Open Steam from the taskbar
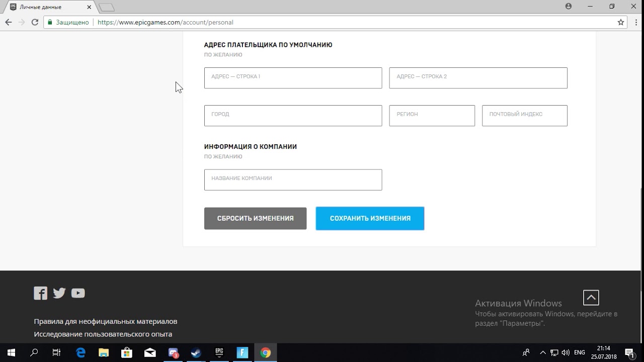 pos(196,352)
